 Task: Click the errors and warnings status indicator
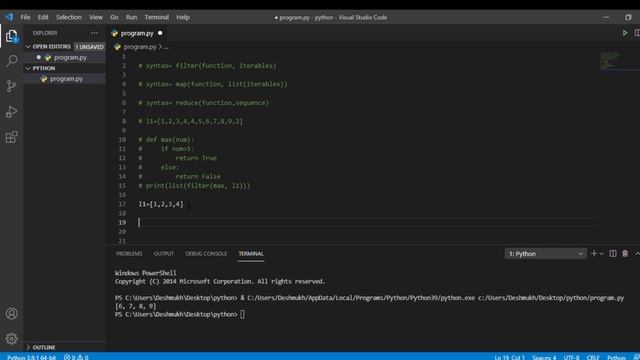point(76,357)
